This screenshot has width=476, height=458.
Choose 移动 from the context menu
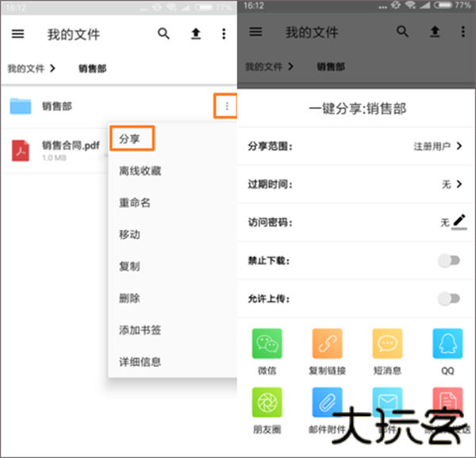pyautogui.click(x=129, y=234)
